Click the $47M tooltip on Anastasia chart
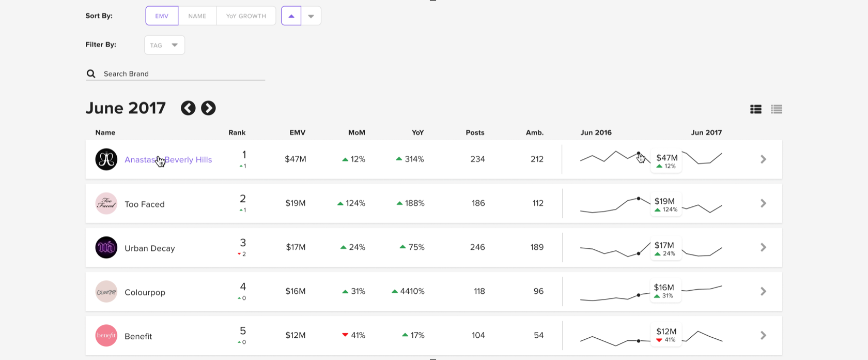This screenshot has height=360, width=868. click(667, 161)
